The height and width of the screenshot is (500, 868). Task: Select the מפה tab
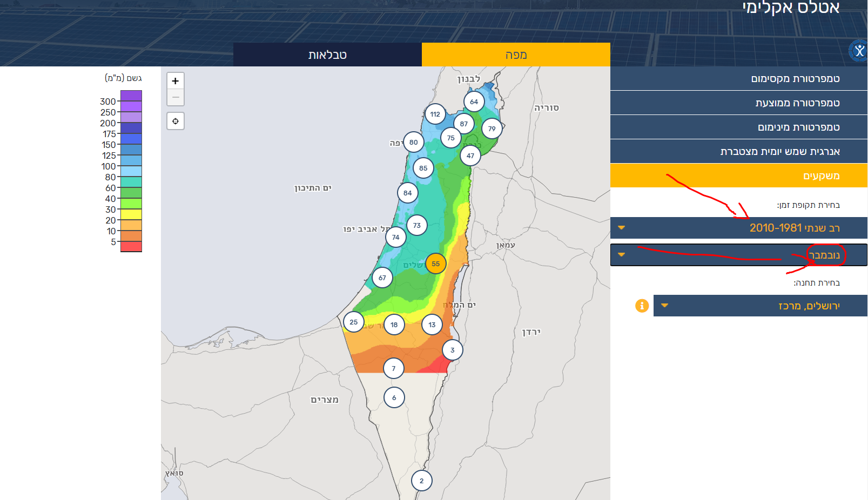(516, 55)
